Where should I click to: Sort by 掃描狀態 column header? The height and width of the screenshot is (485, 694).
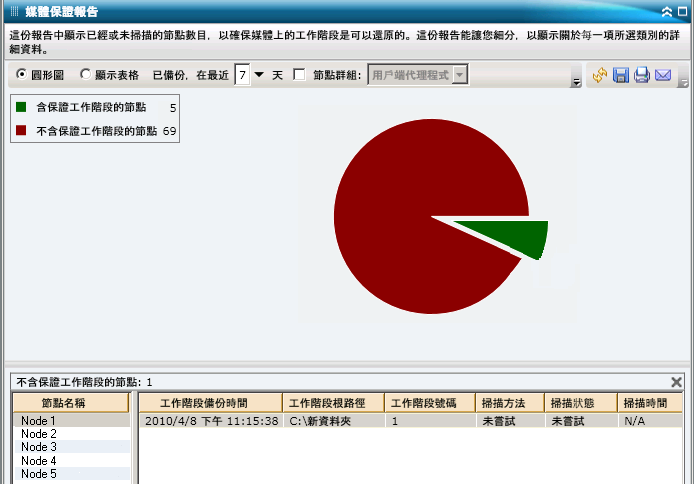click(581, 403)
